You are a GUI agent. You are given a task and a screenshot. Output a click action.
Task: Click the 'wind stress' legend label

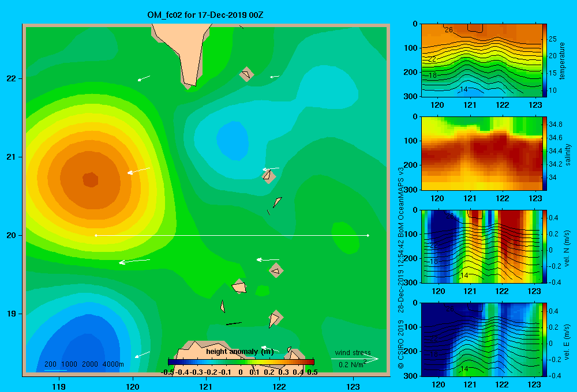[x=353, y=352]
